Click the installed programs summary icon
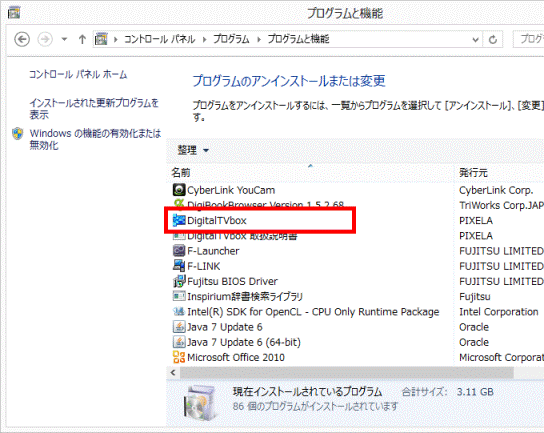The width and height of the screenshot is (544, 433). 202,402
